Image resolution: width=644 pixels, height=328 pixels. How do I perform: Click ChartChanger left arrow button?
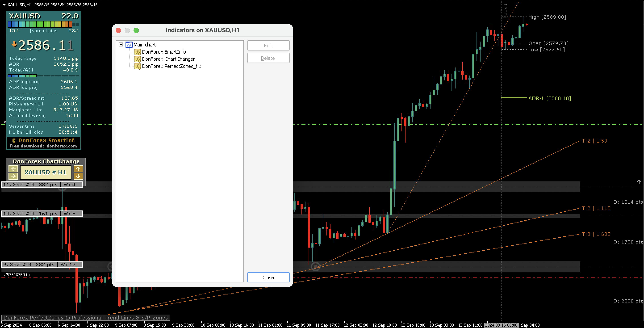tap(13, 169)
